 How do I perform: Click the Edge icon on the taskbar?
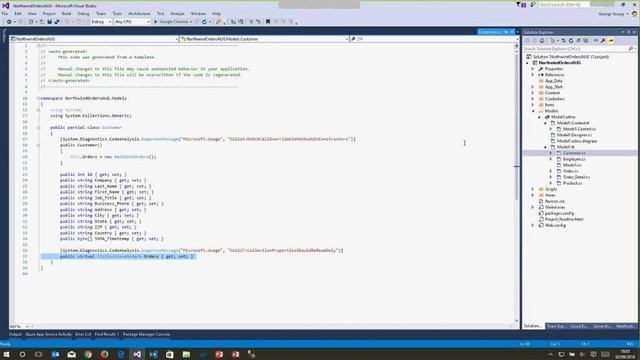[x=121, y=354]
